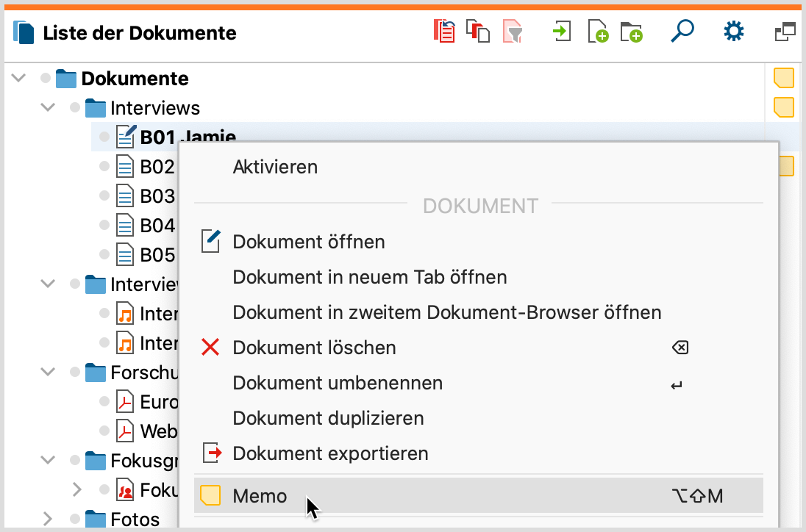806x532 pixels.
Task: Toggle activation circle for B04
Action: click(x=104, y=225)
